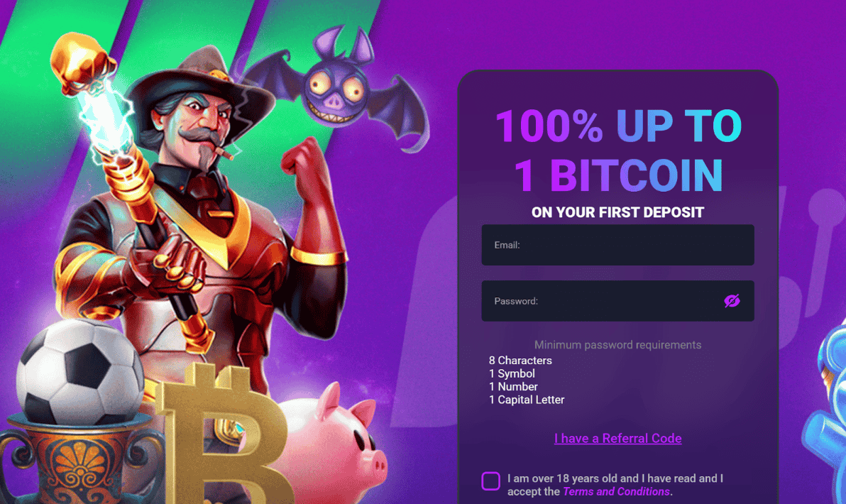Focus the Email input field

click(x=617, y=245)
